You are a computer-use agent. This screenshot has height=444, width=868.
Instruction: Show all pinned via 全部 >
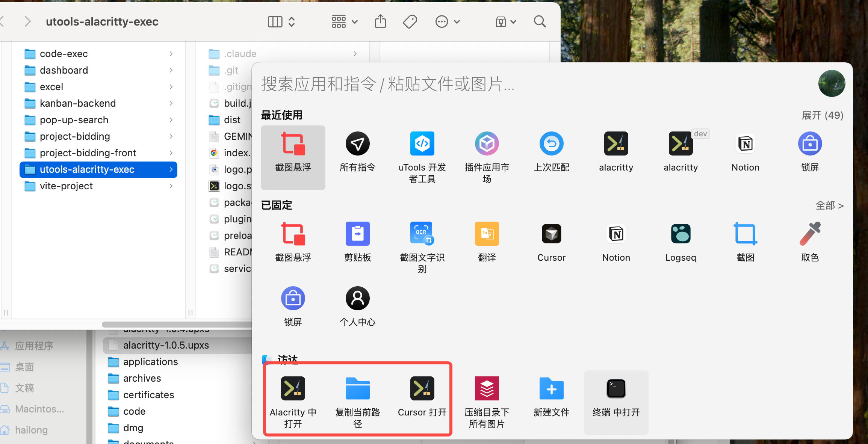tap(829, 205)
